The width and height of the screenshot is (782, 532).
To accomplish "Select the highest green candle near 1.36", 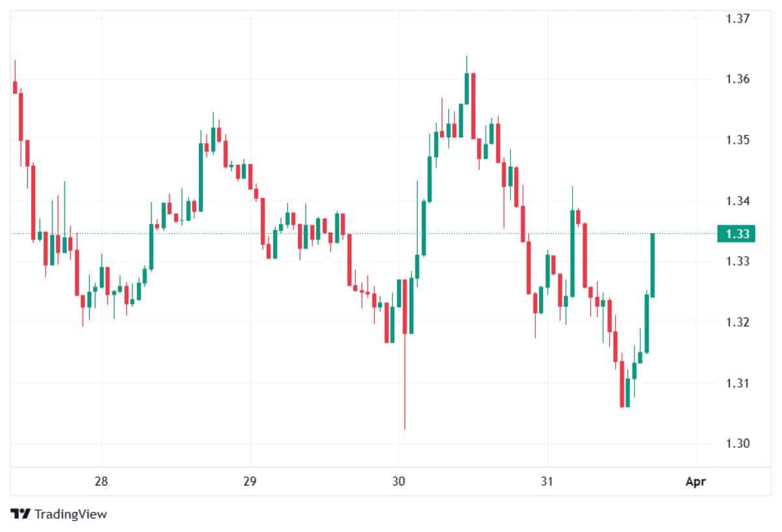I will pyautogui.click(x=467, y=89).
